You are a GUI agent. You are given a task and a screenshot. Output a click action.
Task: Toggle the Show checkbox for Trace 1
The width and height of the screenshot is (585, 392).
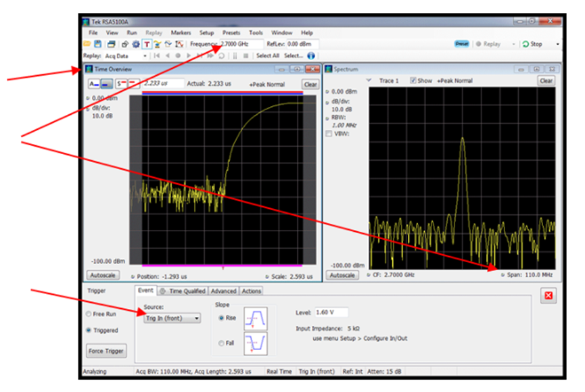click(413, 80)
